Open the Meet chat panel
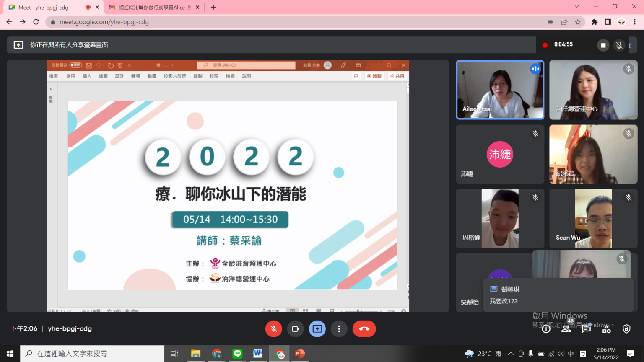Viewport: 644px width, 362px height. [x=586, y=329]
